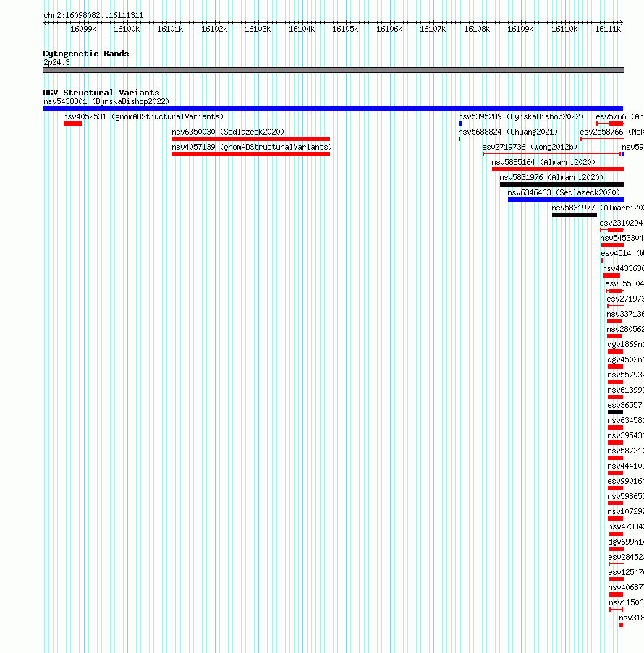Open nsv5688824 (Chuang2021) label
The image size is (644, 653).
[x=508, y=132]
